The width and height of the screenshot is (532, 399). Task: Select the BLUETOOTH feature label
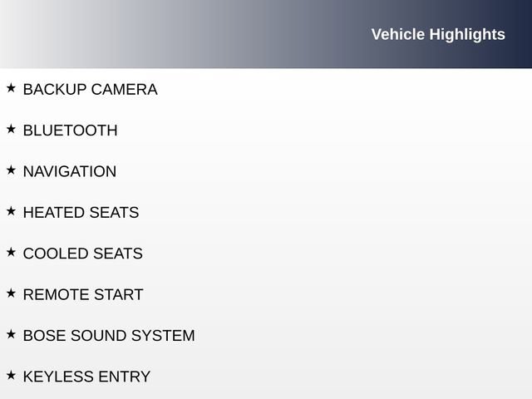tap(70, 131)
